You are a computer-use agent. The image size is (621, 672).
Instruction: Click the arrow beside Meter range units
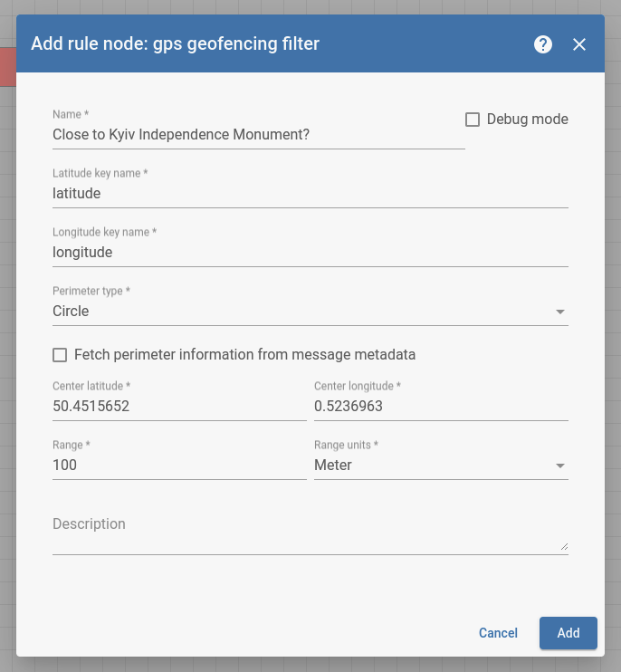click(x=559, y=466)
